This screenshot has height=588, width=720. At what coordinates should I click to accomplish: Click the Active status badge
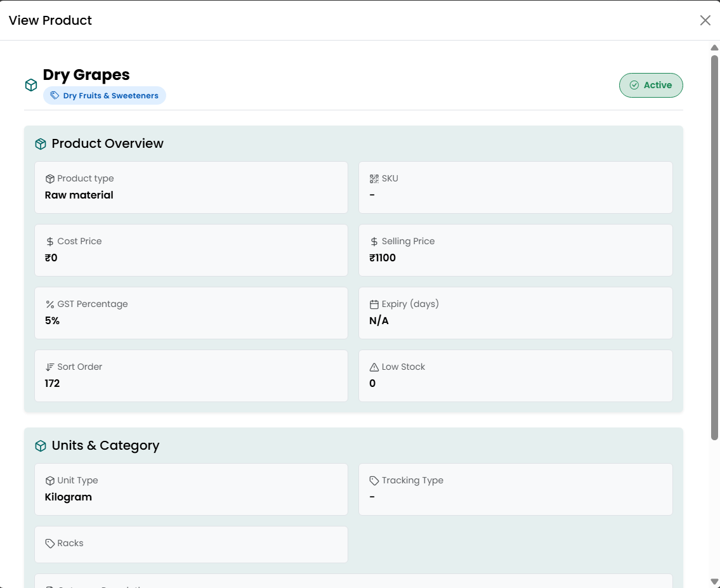[651, 86]
